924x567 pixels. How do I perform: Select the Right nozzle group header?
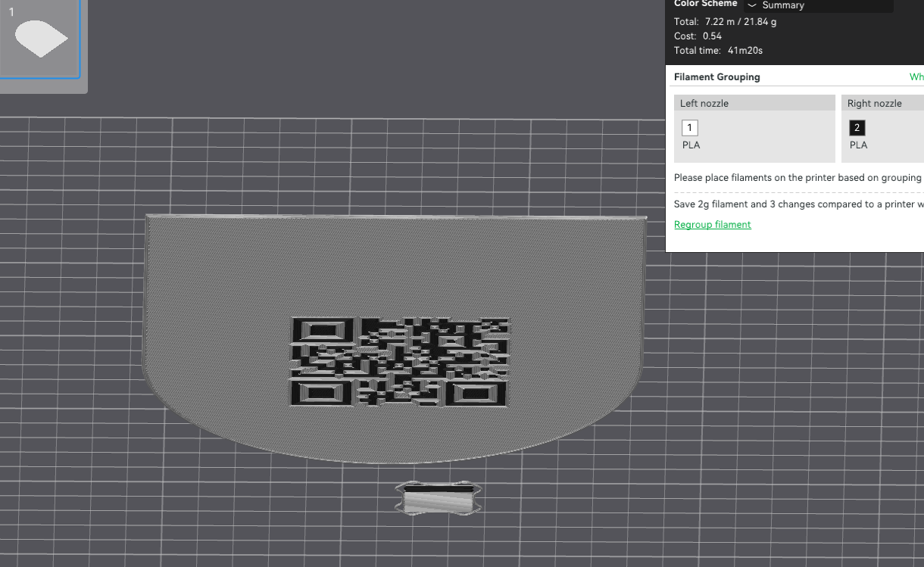(883, 104)
